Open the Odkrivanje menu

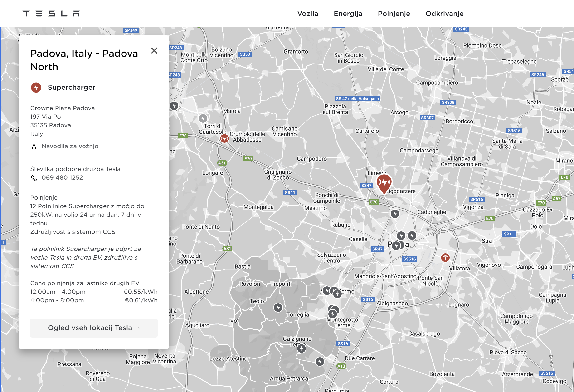(x=445, y=14)
